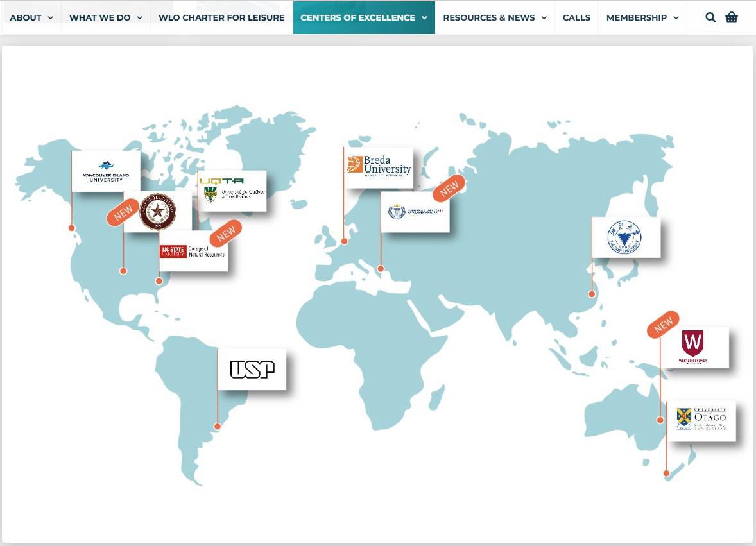
Task: Click the NEW badge on Hungarian University card
Action: click(x=449, y=188)
